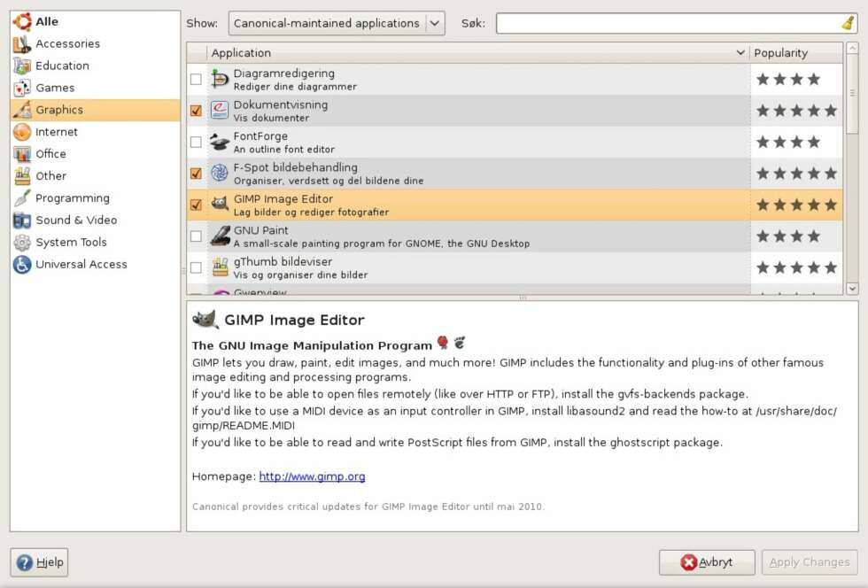
Task: Click the GNU Paint application name
Action: point(260,230)
